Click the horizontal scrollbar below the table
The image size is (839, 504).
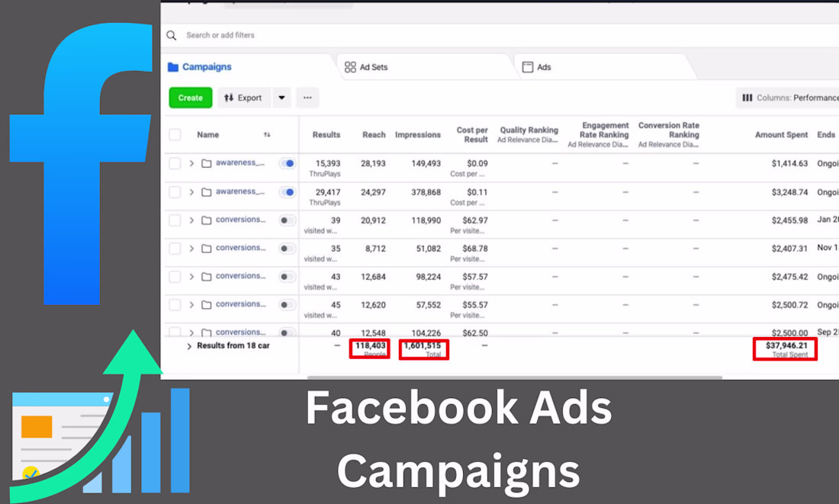[x=515, y=377]
